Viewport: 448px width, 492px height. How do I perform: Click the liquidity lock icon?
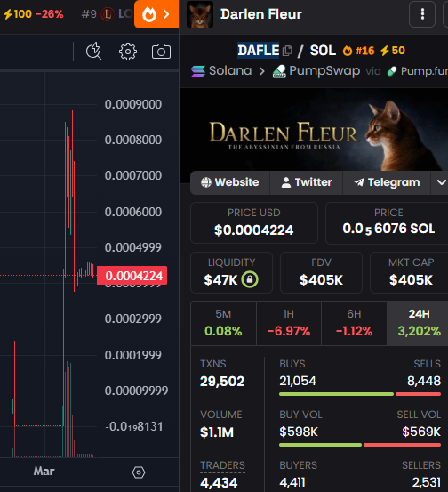[250, 279]
